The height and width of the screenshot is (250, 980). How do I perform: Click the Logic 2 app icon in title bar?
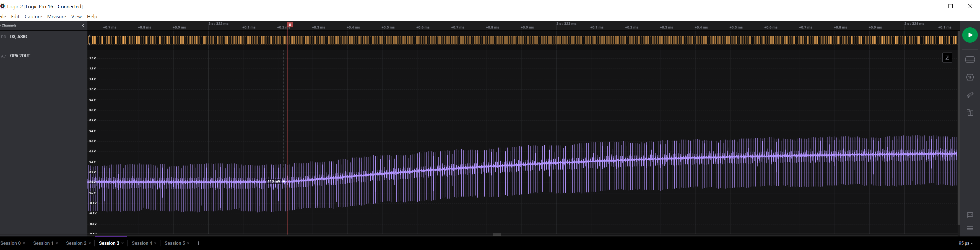3,6
